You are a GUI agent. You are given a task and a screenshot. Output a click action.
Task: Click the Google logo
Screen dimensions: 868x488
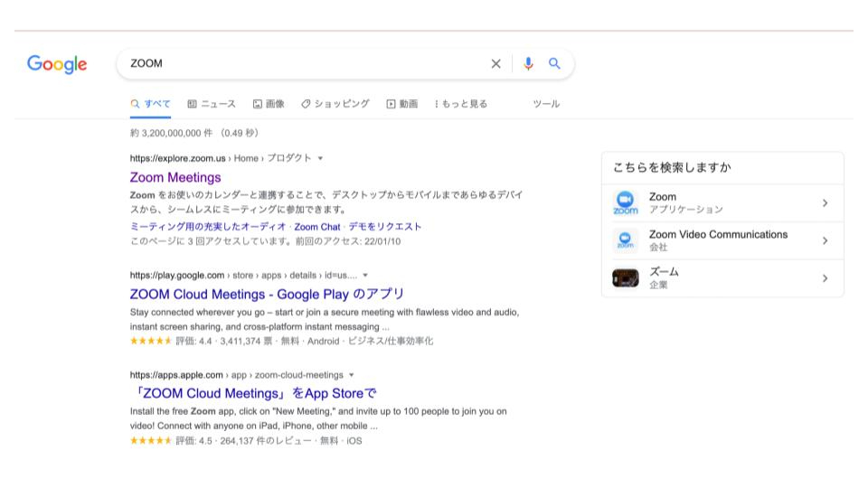tap(57, 63)
